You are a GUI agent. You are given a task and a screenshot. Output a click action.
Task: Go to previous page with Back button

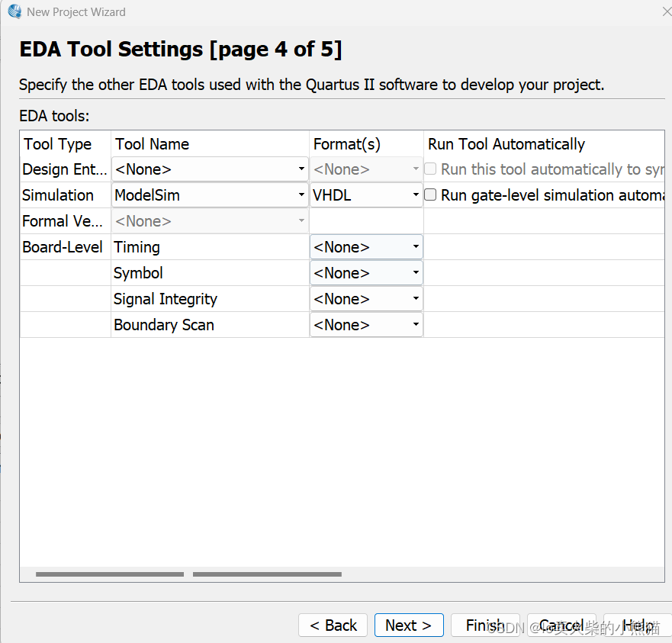333,625
